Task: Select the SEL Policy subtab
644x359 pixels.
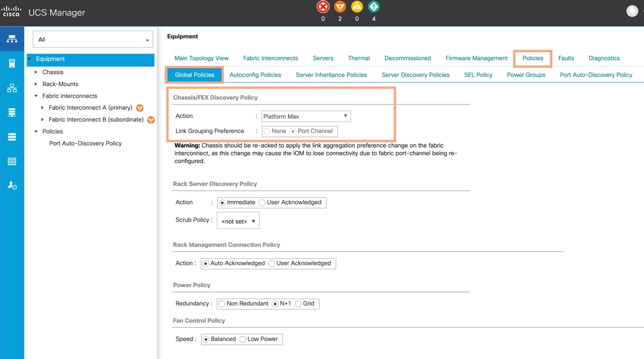Action: [x=478, y=75]
